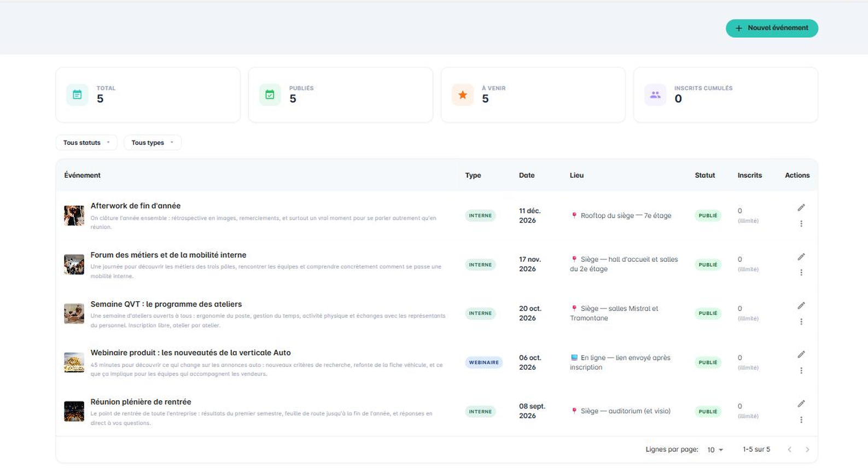Open more options for Réunion plénière row
Image resolution: width=868 pixels, height=468 pixels.
coord(801,420)
